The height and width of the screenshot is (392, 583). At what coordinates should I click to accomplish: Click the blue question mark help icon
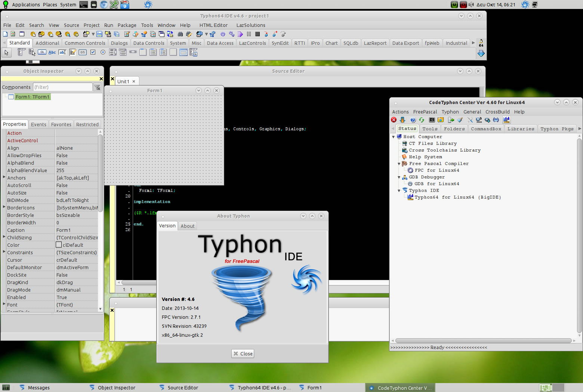(x=413, y=120)
